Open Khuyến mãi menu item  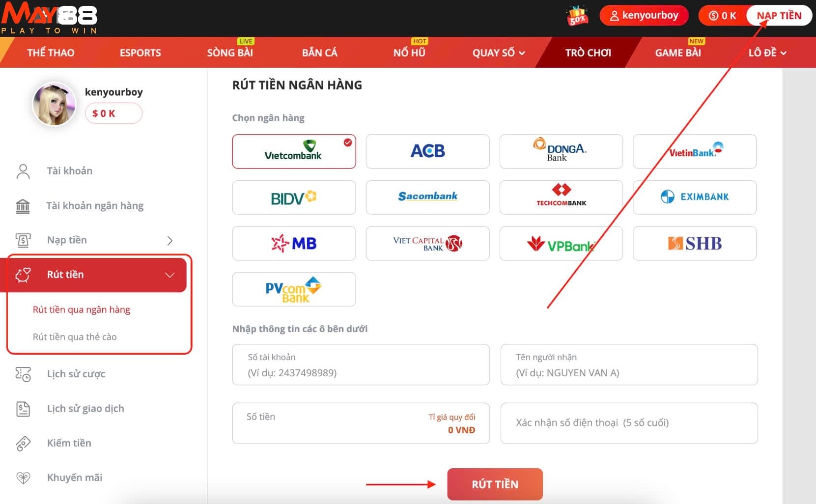click(x=75, y=477)
